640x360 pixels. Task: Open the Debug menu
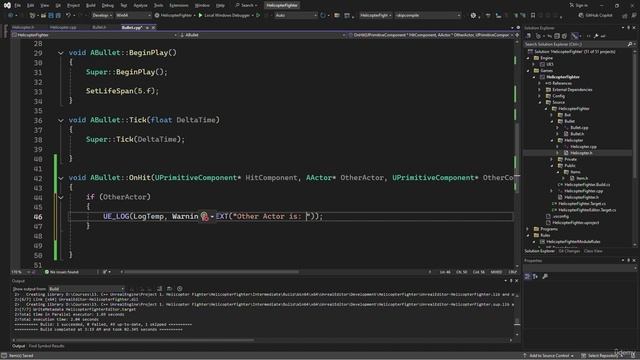[x=107, y=5]
